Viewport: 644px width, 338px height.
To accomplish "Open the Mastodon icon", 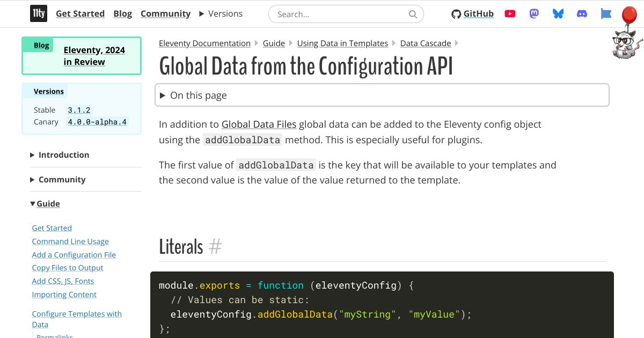I will (534, 14).
